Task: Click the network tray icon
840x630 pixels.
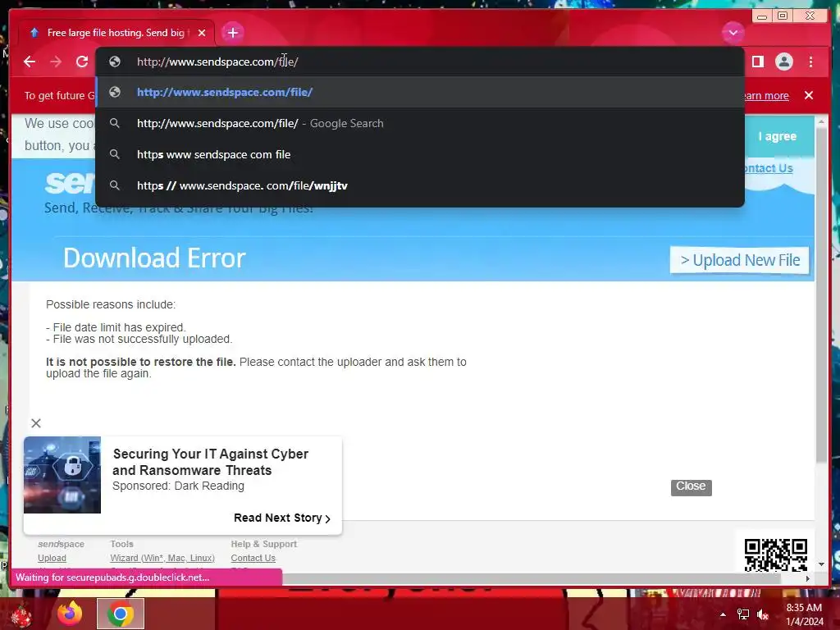Action: tap(743, 615)
